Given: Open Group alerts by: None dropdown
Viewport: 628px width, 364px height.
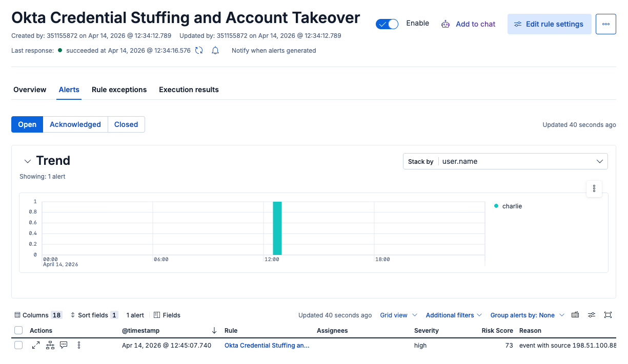Looking at the screenshot, I should click(x=527, y=315).
